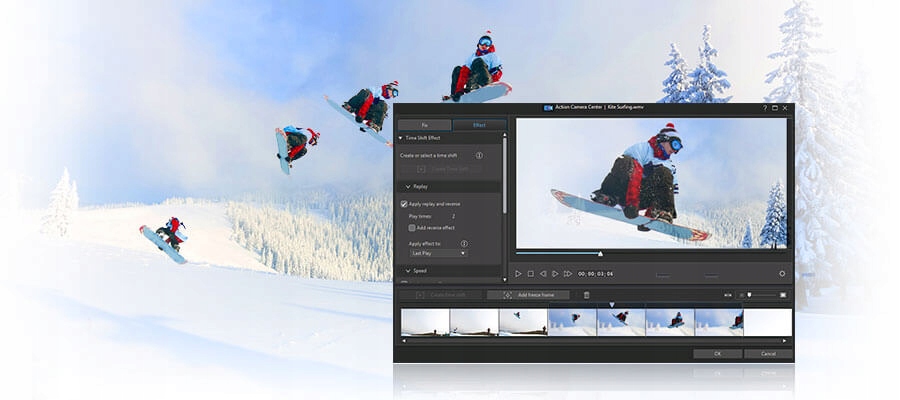The width and height of the screenshot is (900, 400).
Task: Click the Stop playback icon
Action: click(531, 273)
